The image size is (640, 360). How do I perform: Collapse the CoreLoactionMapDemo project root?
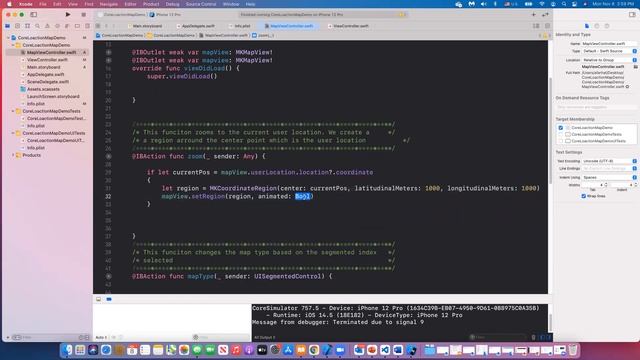tap(8, 38)
